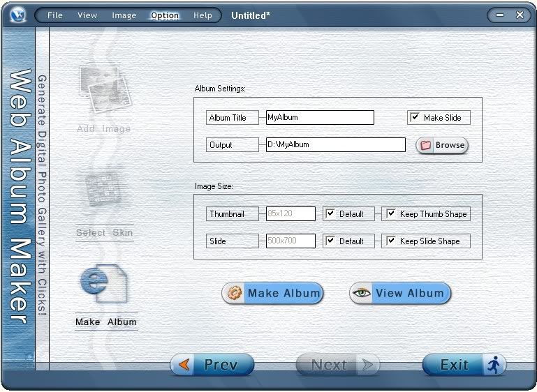537x392 pixels.
Task: Click the gear icon on Make Album button
Action: coord(235,293)
